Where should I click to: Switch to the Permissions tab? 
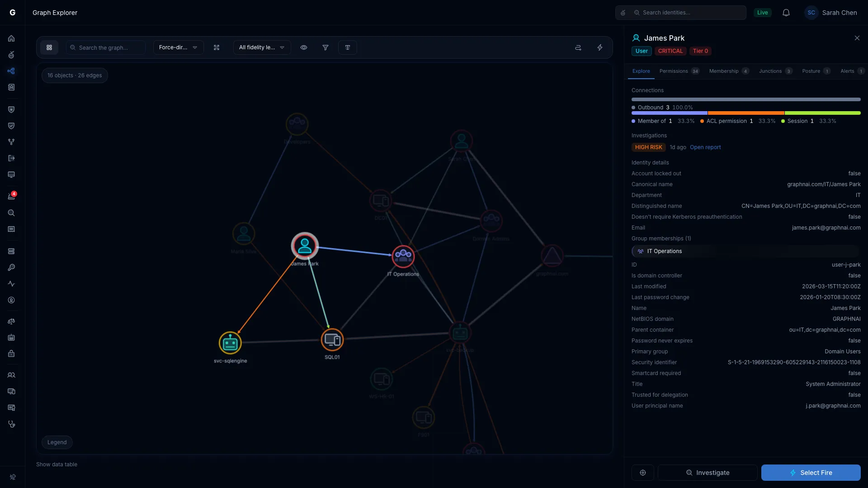coord(679,71)
